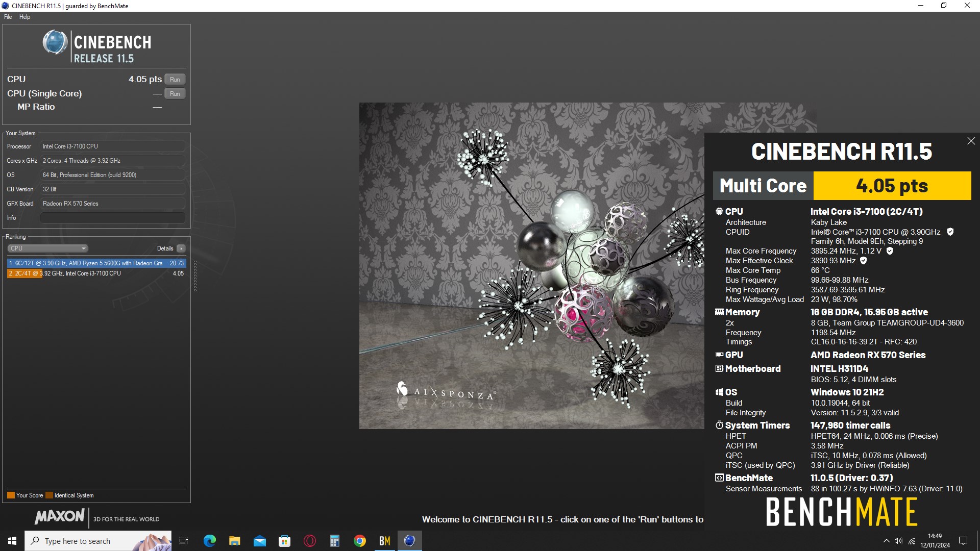Click the CB Version 32 Bit field
980x551 pixels.
click(113, 189)
